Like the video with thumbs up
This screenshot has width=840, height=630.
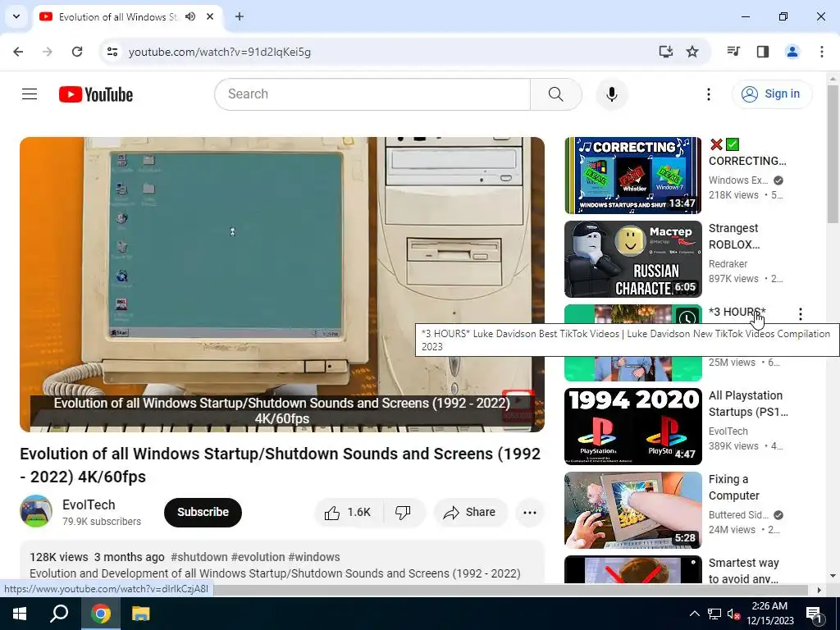click(348, 512)
